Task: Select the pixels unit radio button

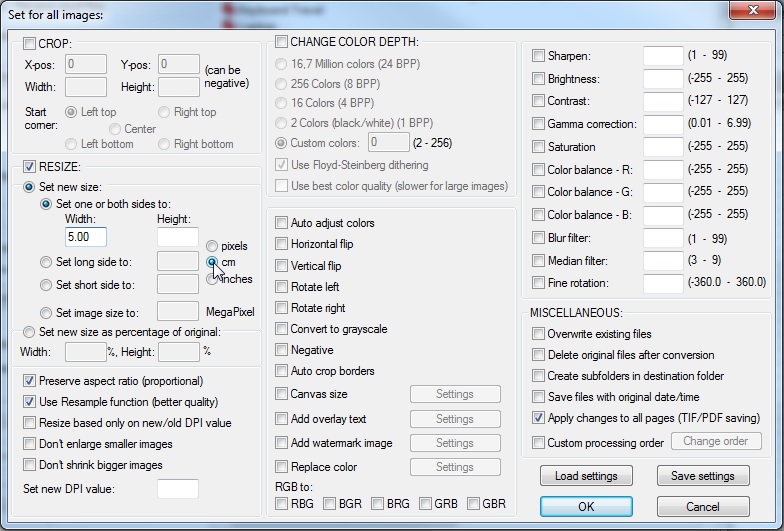Action: (x=212, y=246)
